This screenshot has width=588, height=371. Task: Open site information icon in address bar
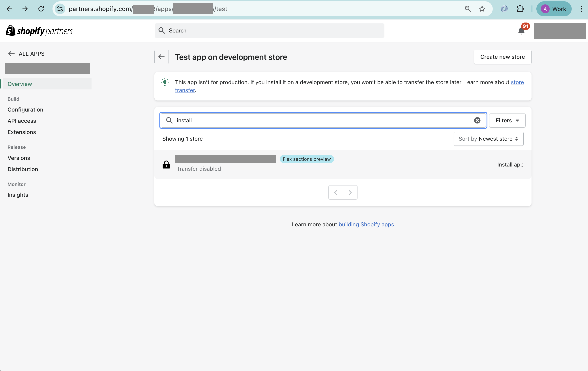click(60, 9)
